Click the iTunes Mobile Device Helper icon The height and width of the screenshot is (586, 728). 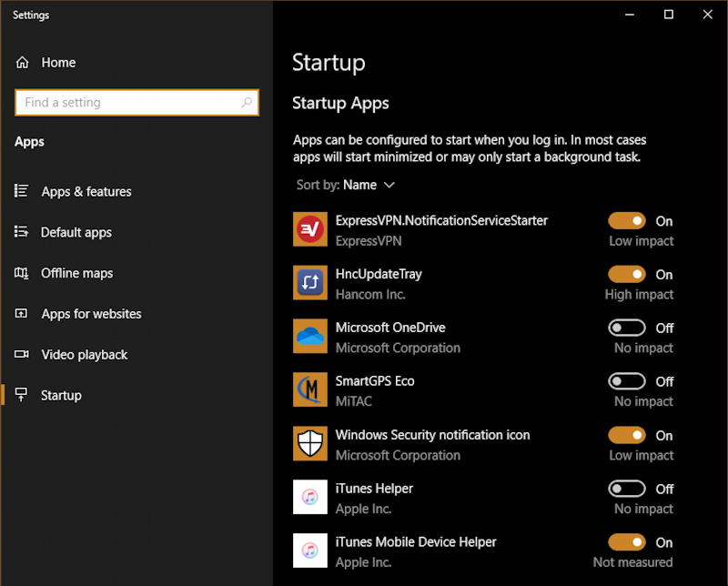point(310,551)
